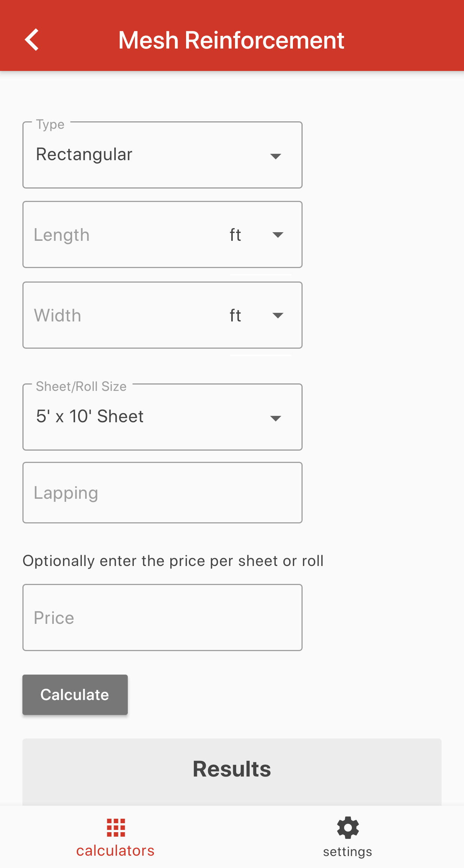Focus the Lapping input field
The height and width of the screenshot is (868, 464).
pos(163,493)
